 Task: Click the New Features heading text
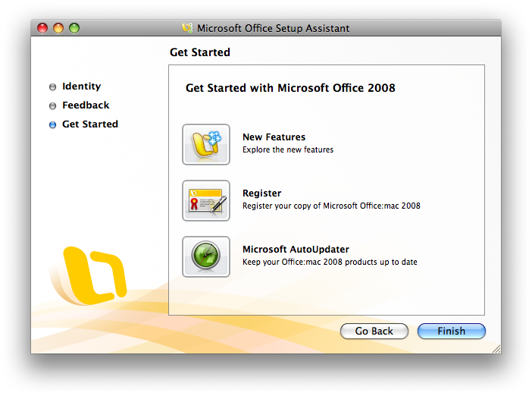274,137
